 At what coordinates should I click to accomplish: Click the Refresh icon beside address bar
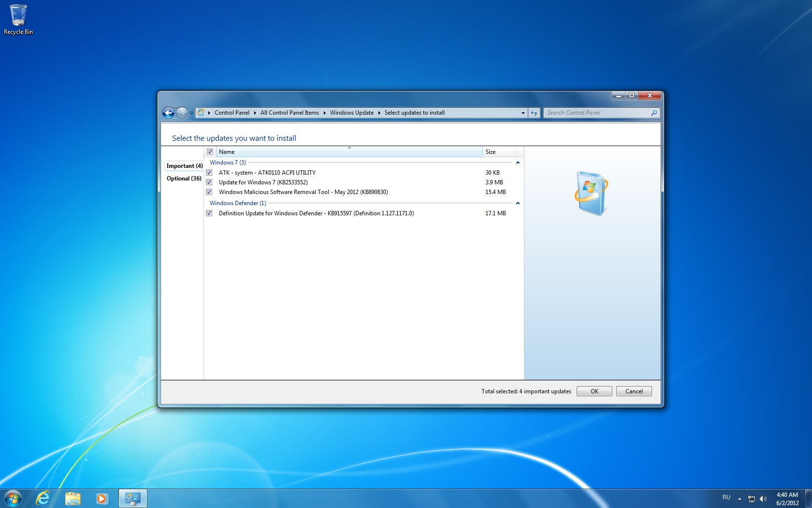click(x=534, y=113)
